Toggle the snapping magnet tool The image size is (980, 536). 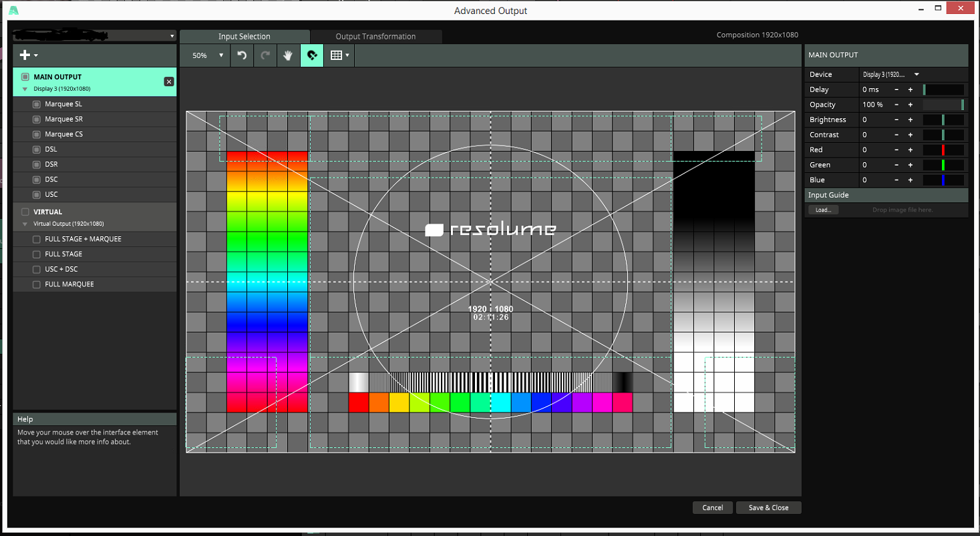(x=312, y=55)
